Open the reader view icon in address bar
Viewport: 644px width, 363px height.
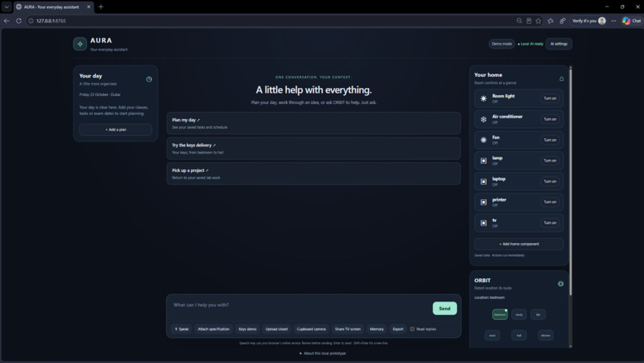click(x=529, y=21)
